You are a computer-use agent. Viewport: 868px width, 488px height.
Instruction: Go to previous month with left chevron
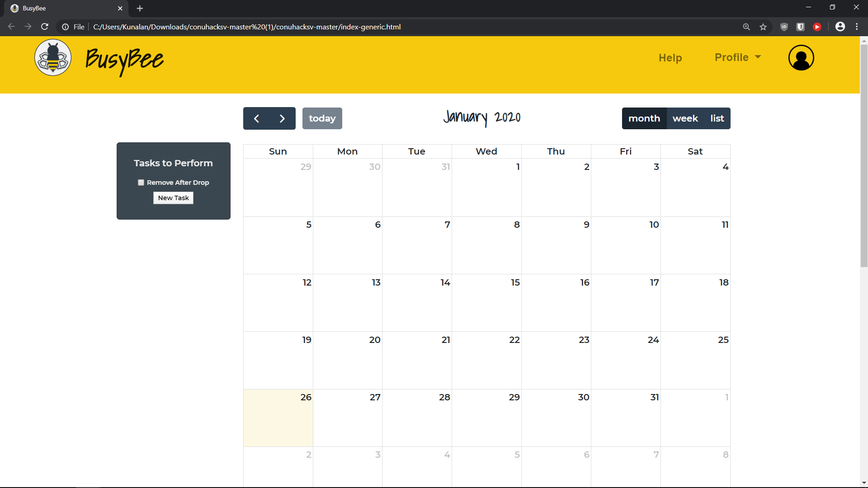(256, 118)
